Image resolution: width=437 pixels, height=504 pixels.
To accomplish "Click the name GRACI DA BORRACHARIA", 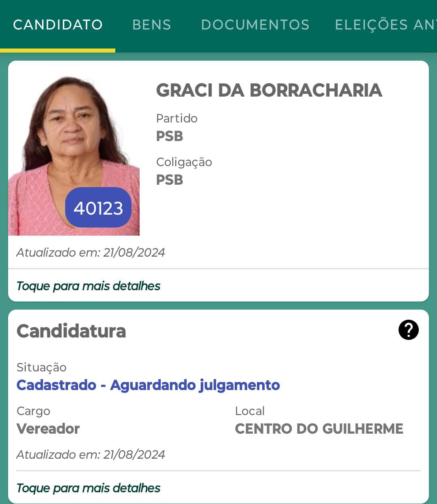I will click(x=269, y=90).
